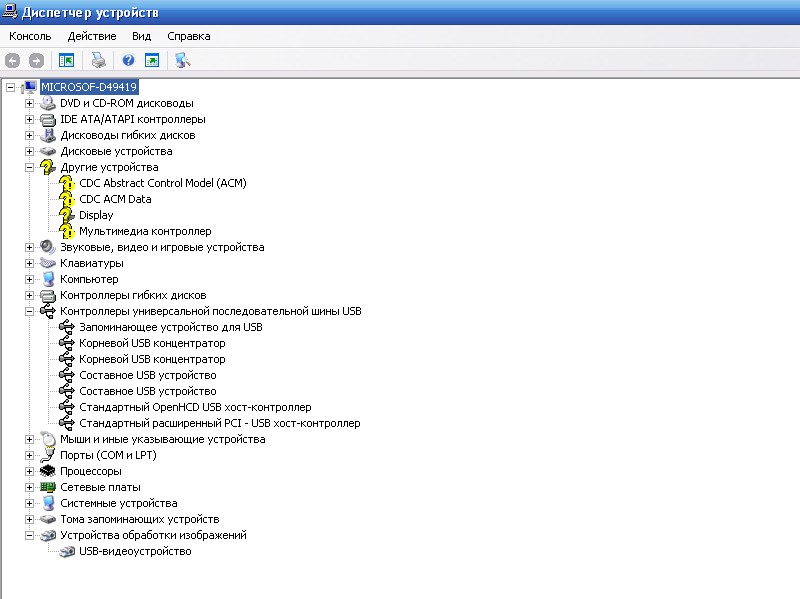This screenshot has height=599, width=800.
Task: Select Запоминающее устройство для USB
Action: point(171,327)
